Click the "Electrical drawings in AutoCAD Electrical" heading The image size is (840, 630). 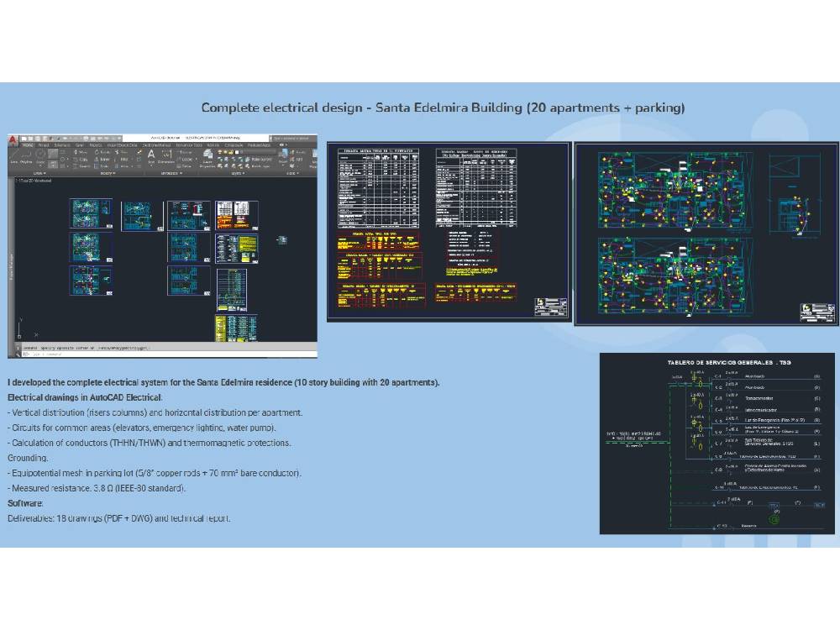click(85, 397)
